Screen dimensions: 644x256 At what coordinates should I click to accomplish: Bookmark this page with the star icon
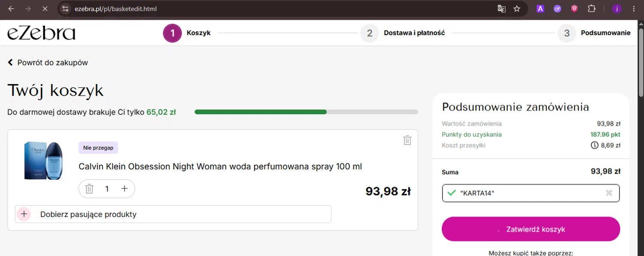click(x=517, y=9)
